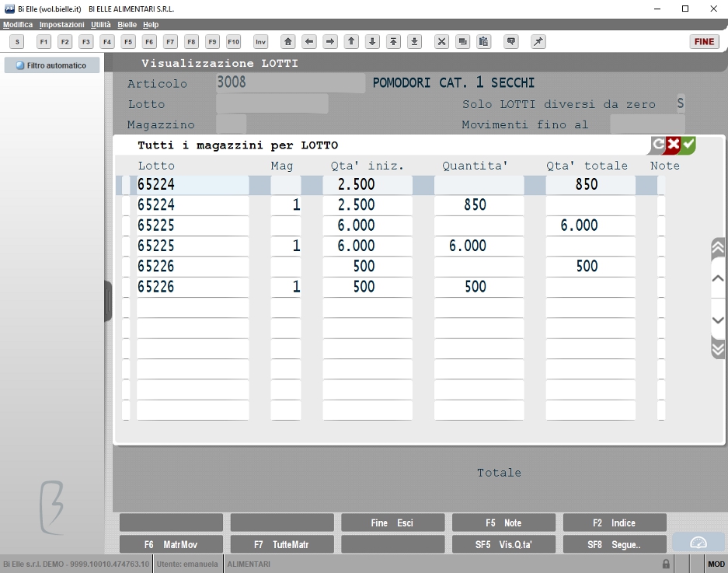Click the red FINE button
The width and height of the screenshot is (728, 573).
[x=704, y=42]
